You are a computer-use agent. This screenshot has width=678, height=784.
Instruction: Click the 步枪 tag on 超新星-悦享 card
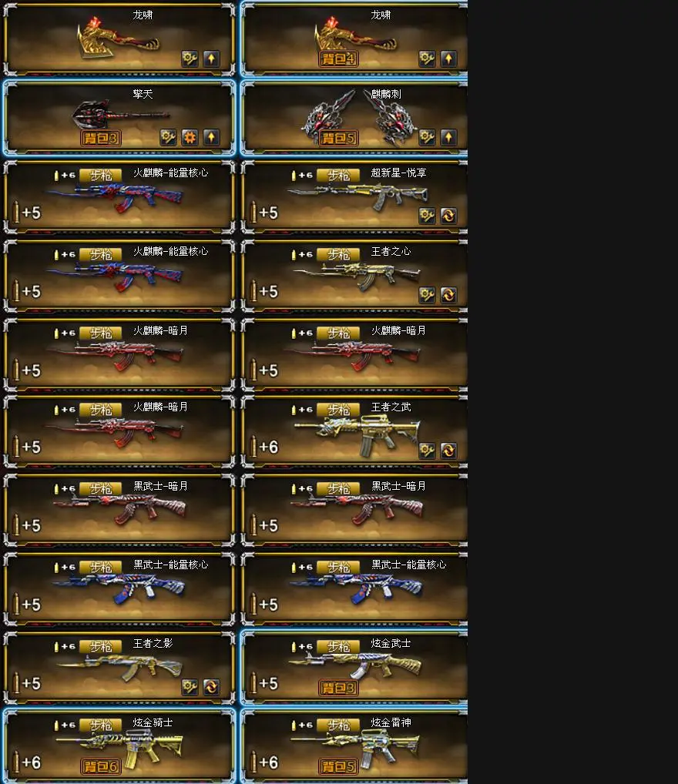[x=338, y=176]
